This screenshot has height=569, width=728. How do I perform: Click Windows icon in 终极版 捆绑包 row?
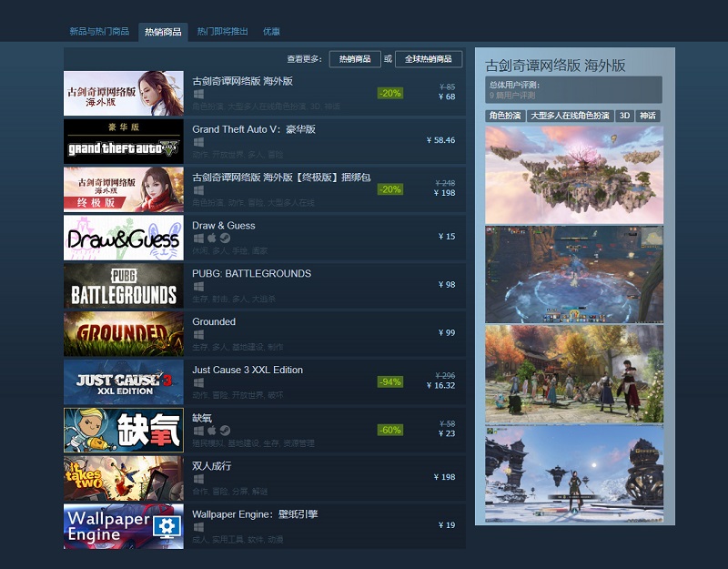click(198, 190)
